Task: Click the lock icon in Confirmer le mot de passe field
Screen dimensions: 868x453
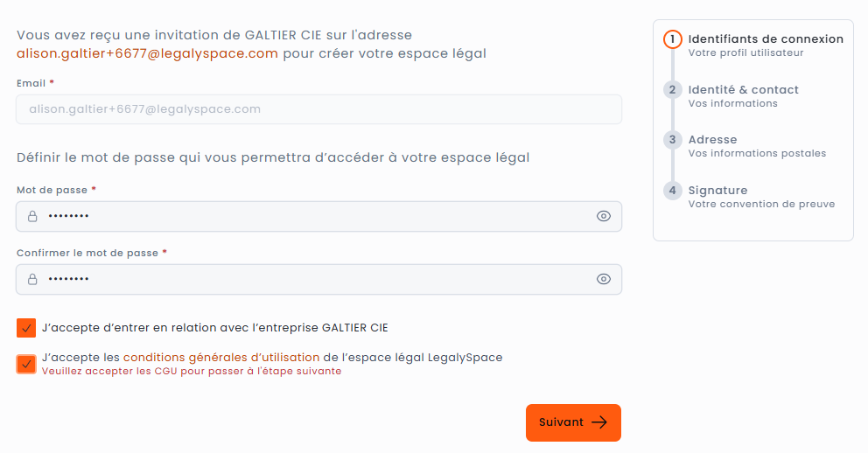Action: click(32, 279)
